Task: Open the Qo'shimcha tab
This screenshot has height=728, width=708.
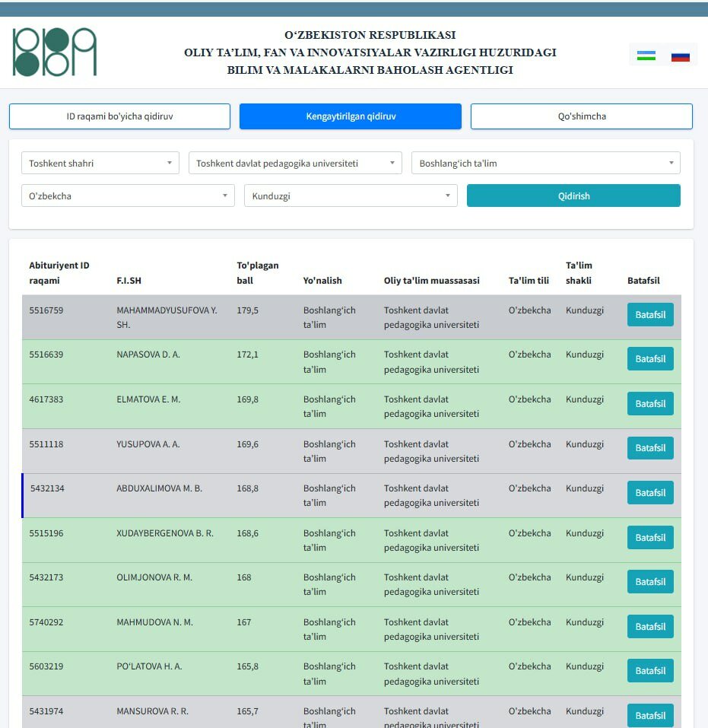Action: coord(581,116)
